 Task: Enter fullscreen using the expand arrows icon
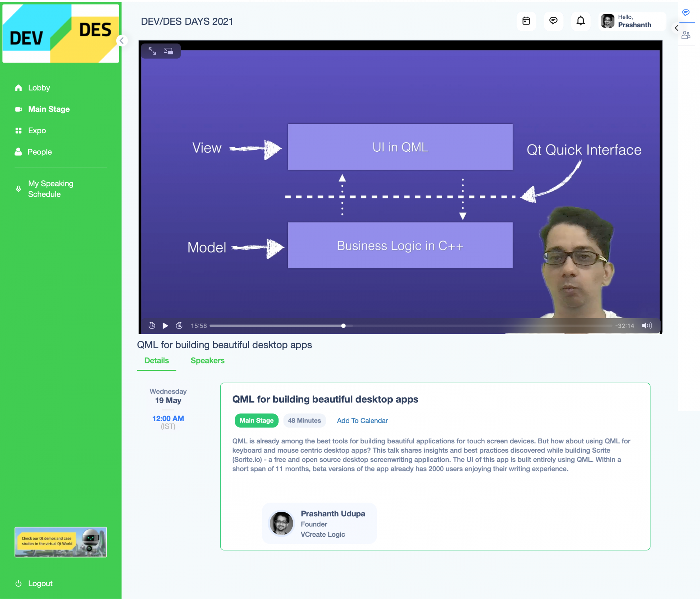[152, 51]
